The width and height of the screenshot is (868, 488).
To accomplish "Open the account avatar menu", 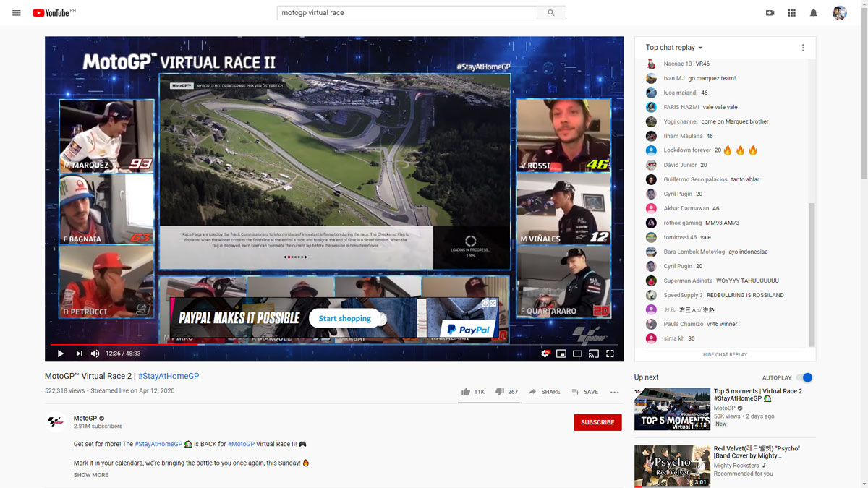I will (839, 13).
